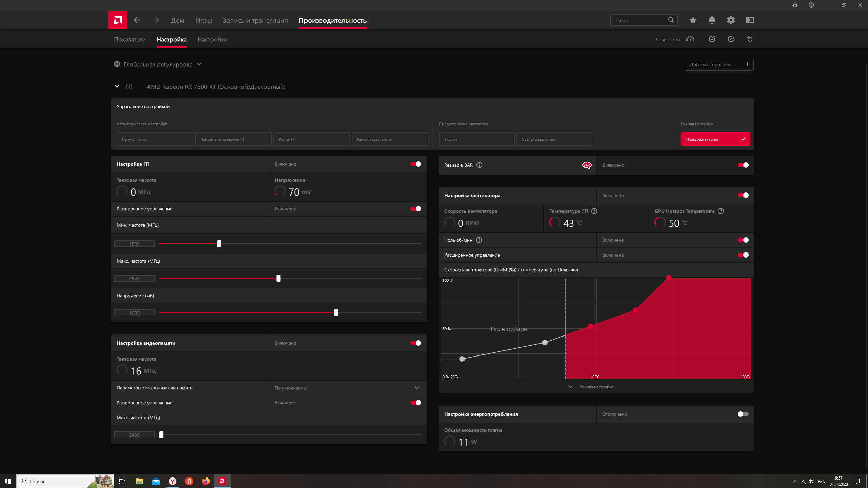The image size is (868, 488).
Task: Open the Игры menu tab
Action: (203, 20)
